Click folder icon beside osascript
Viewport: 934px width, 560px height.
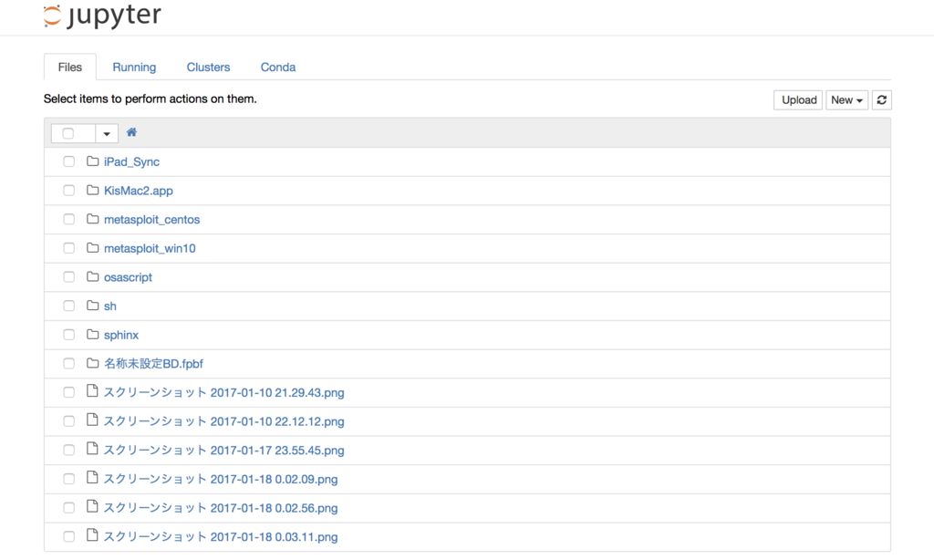click(92, 276)
